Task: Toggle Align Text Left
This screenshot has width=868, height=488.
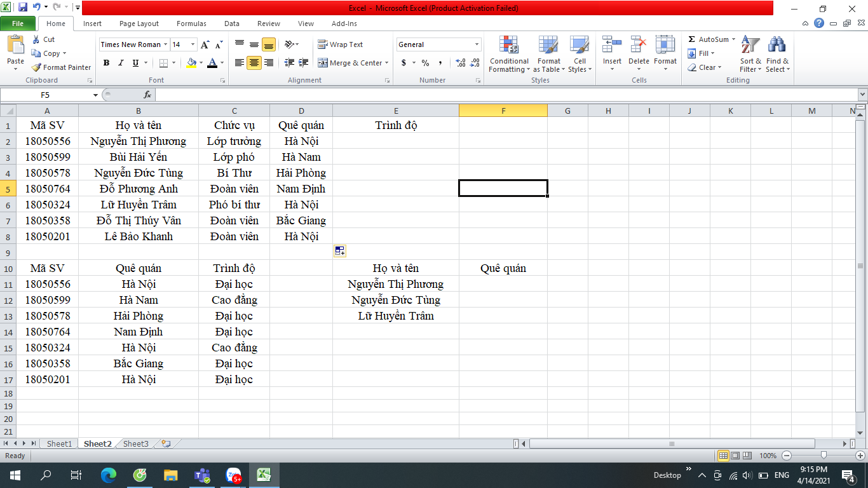Action: tap(240, 63)
